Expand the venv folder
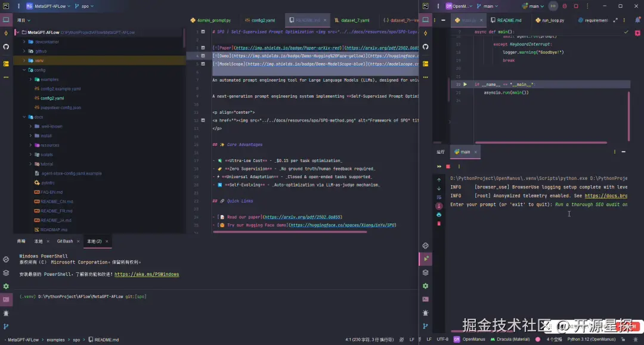644x345 pixels. 24,61
